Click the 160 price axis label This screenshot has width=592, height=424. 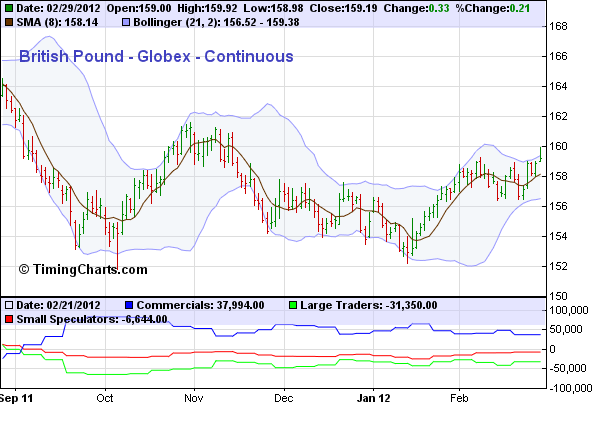558,146
